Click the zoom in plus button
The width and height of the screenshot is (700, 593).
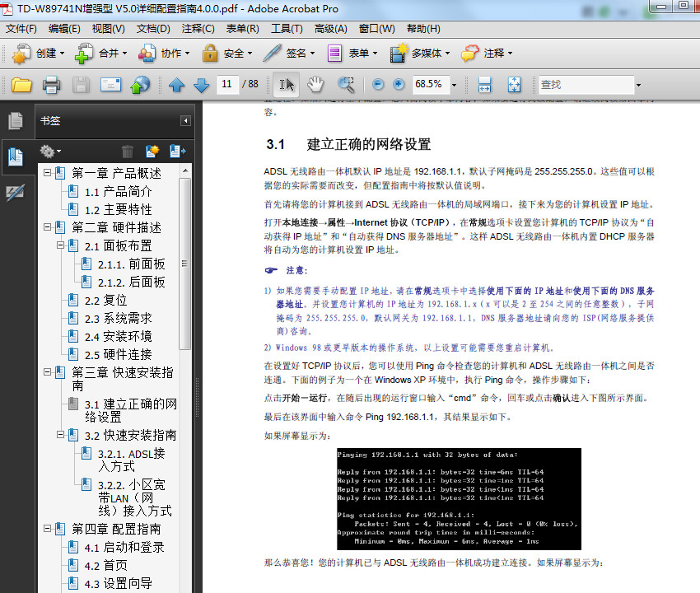(399, 84)
